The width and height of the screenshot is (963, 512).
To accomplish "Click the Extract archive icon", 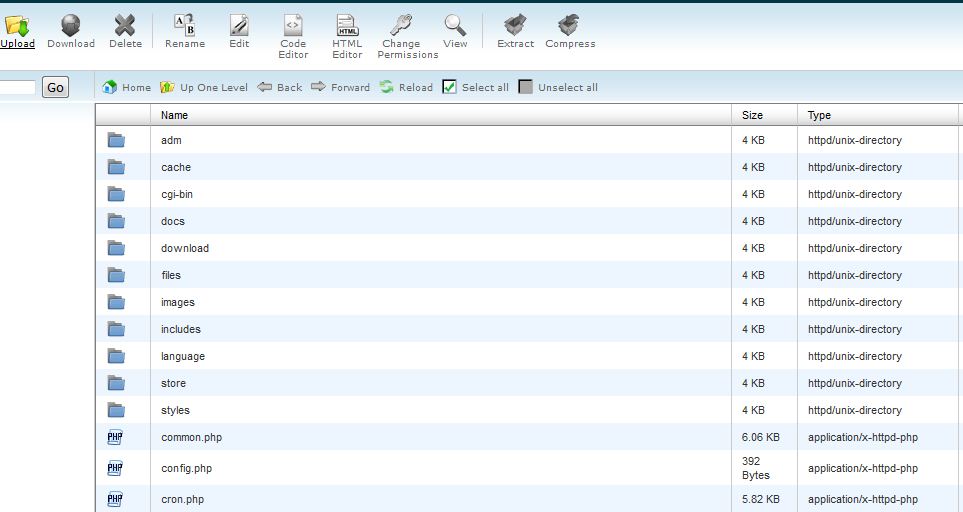I will click(x=515, y=25).
